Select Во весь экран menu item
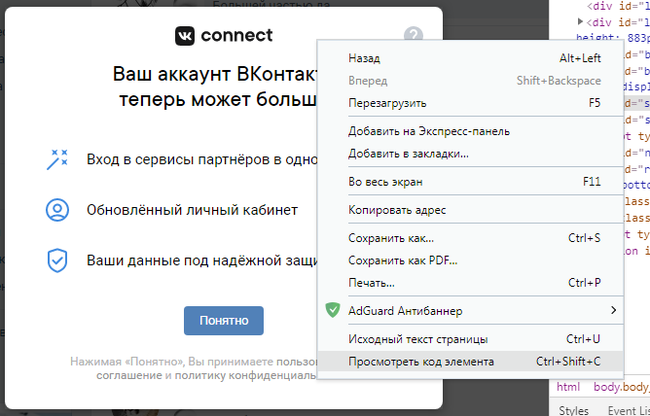The width and height of the screenshot is (650, 416). 386,182
